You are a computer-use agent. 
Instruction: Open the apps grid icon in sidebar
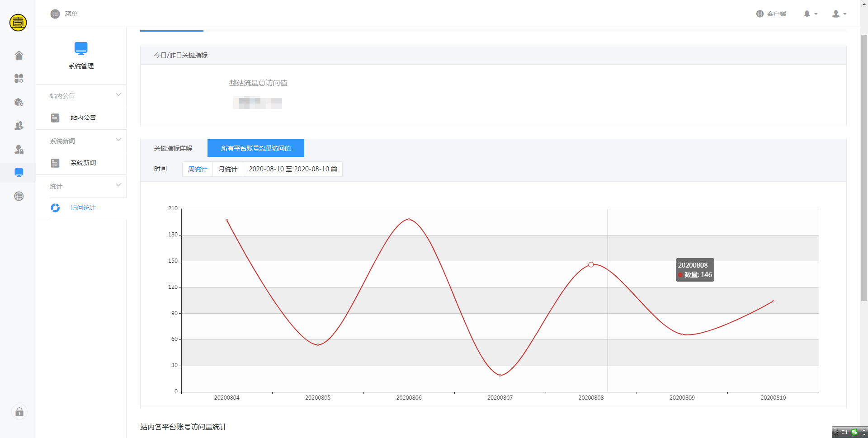[19, 79]
